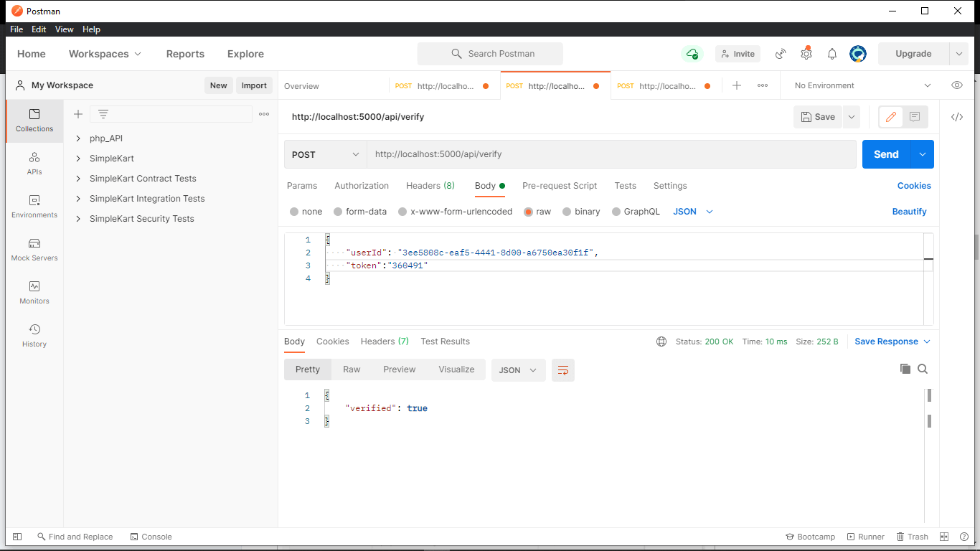
Task: Click the New button
Action: [x=219, y=85]
